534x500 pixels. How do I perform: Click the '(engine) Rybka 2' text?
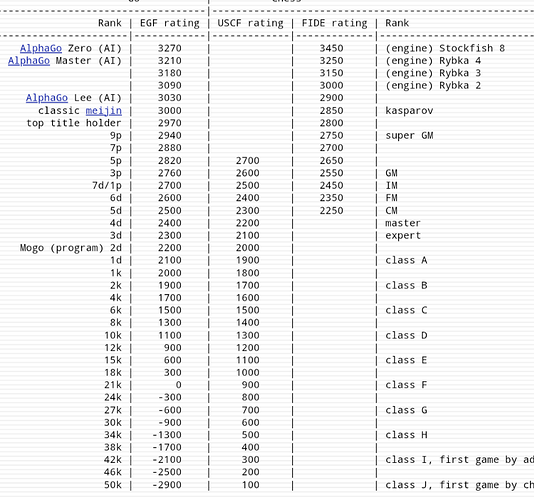(433, 85)
